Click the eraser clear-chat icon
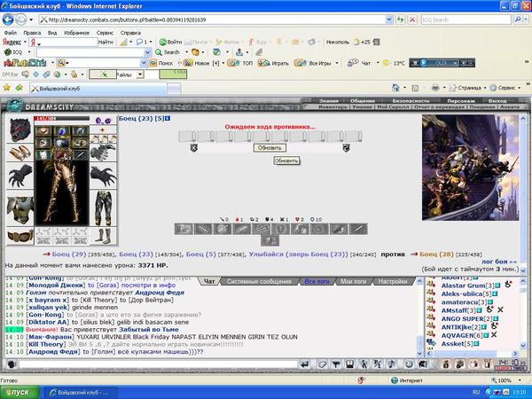 [322, 364]
